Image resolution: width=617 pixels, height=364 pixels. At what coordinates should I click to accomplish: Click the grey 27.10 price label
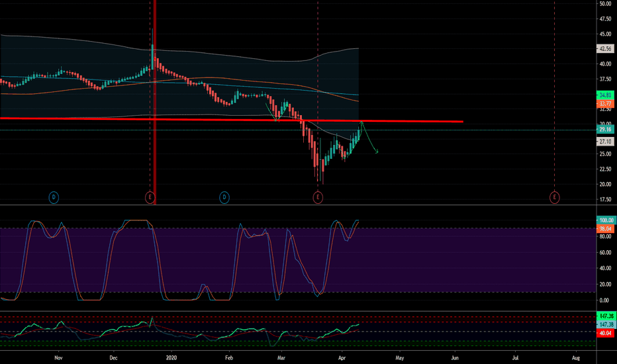pos(605,142)
